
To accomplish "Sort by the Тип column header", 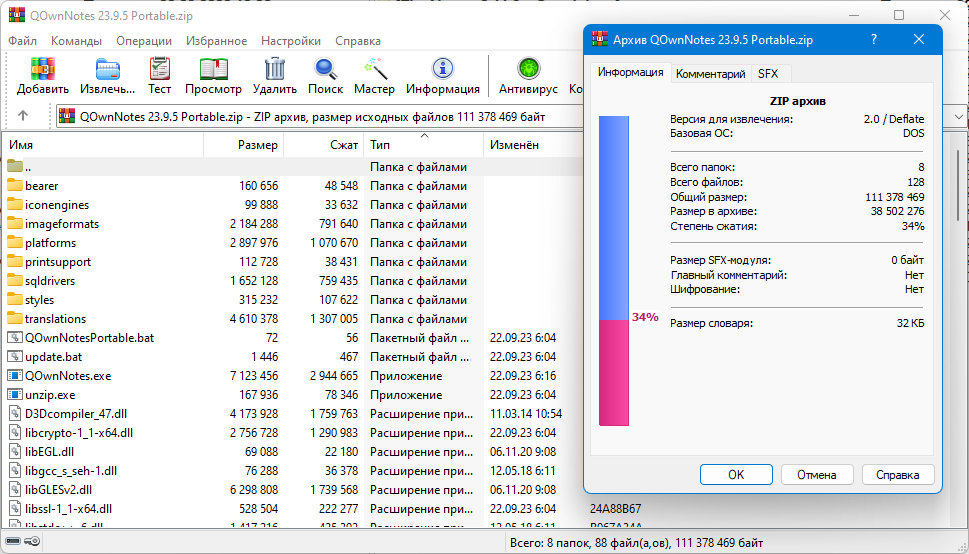I will (x=423, y=145).
